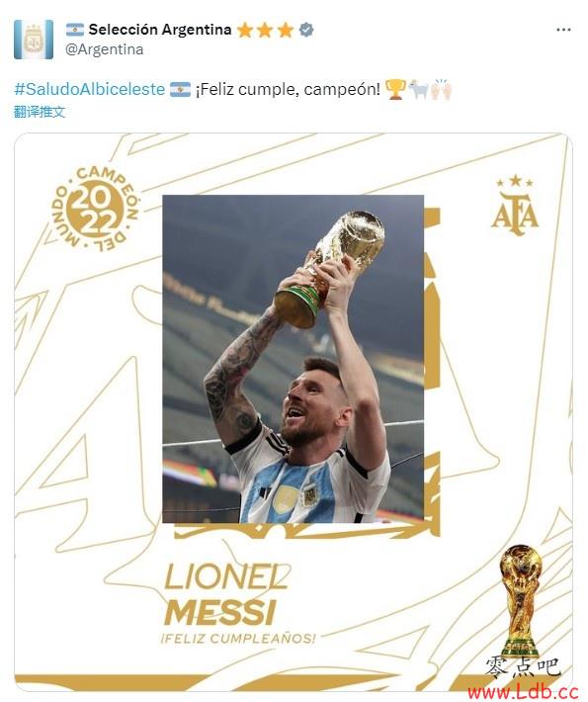Click 翻译推文 to translate the tweet
This screenshot has width=588, height=702.
coord(40,112)
